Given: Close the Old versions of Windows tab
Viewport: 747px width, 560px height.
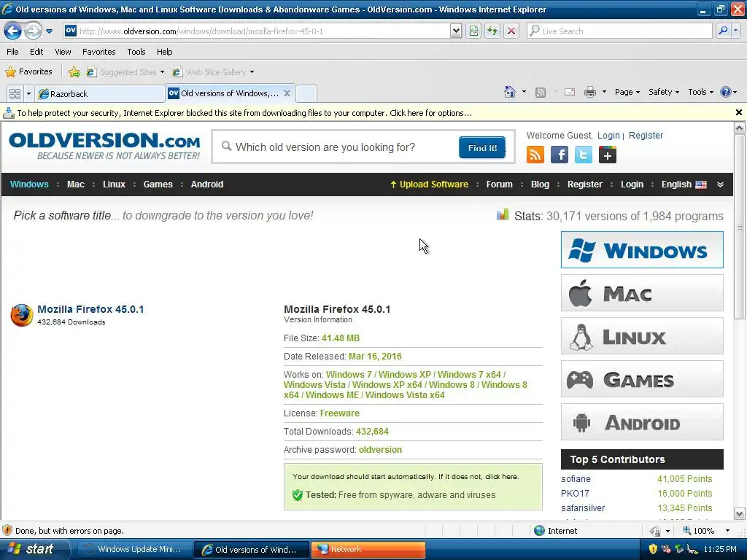Looking at the screenshot, I should (287, 93).
